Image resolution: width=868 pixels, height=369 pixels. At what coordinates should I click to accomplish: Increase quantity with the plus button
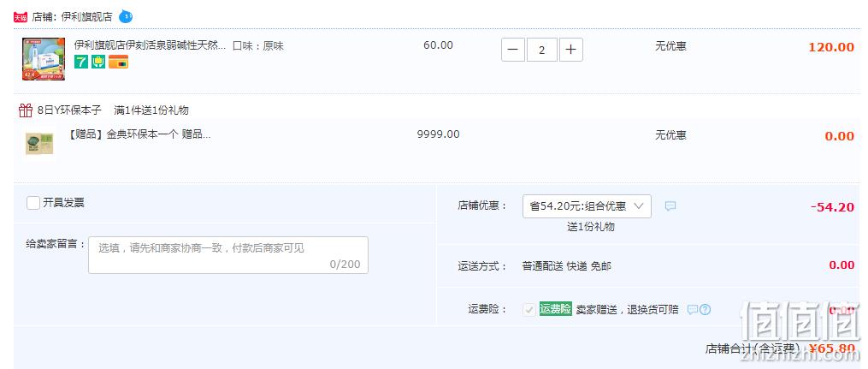(x=570, y=50)
